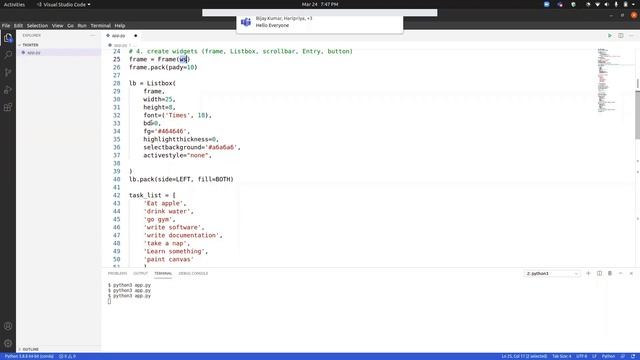Click unsaved dot on app.py tab
This screenshot has height=360, width=640.
click(x=136, y=36)
